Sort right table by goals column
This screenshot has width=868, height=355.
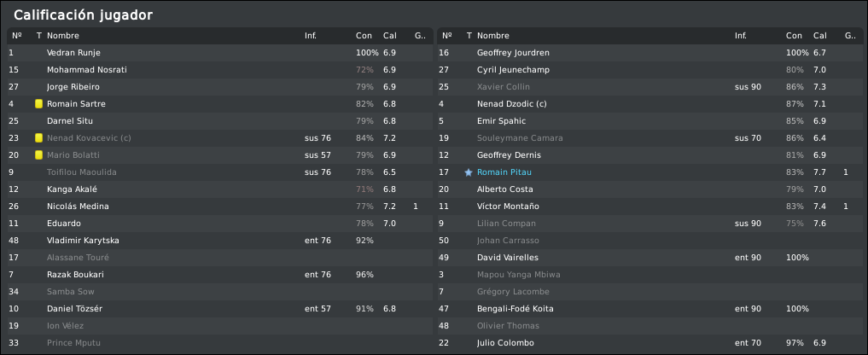pyautogui.click(x=849, y=36)
